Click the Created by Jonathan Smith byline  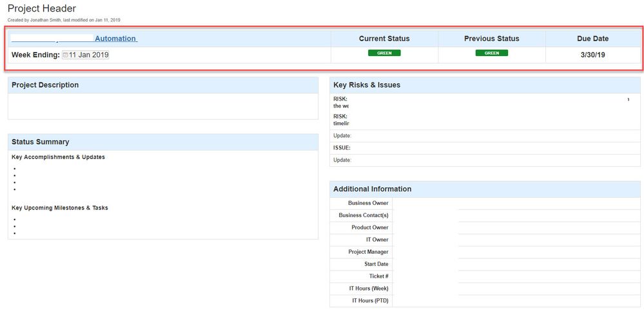[x=64, y=20]
